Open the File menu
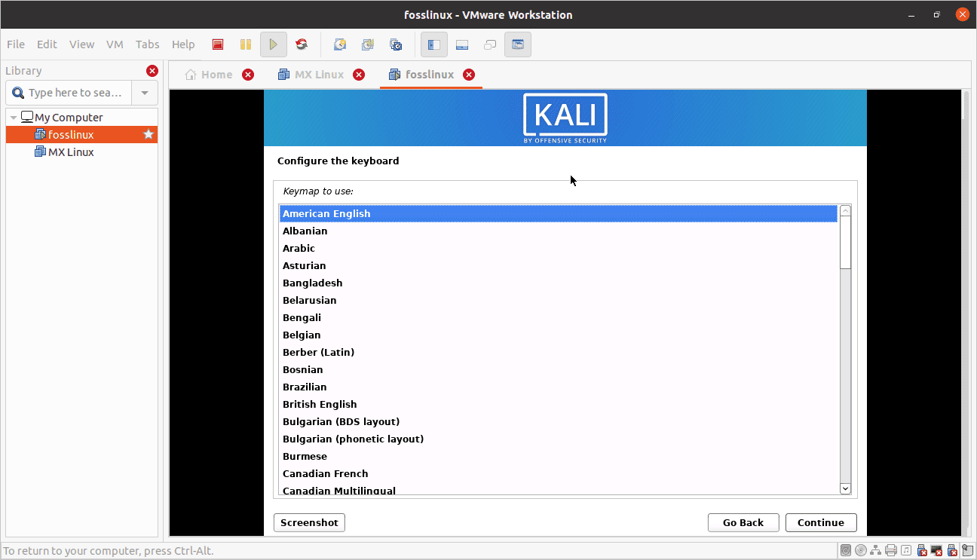The height and width of the screenshot is (560, 977). click(16, 44)
